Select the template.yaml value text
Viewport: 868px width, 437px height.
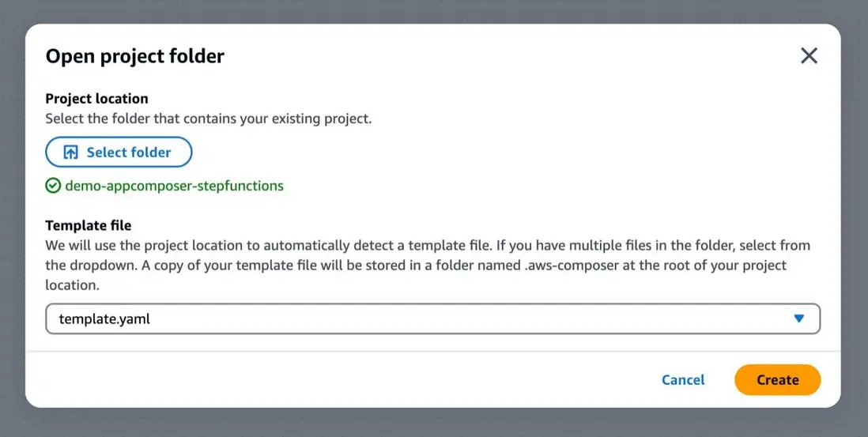[104, 319]
